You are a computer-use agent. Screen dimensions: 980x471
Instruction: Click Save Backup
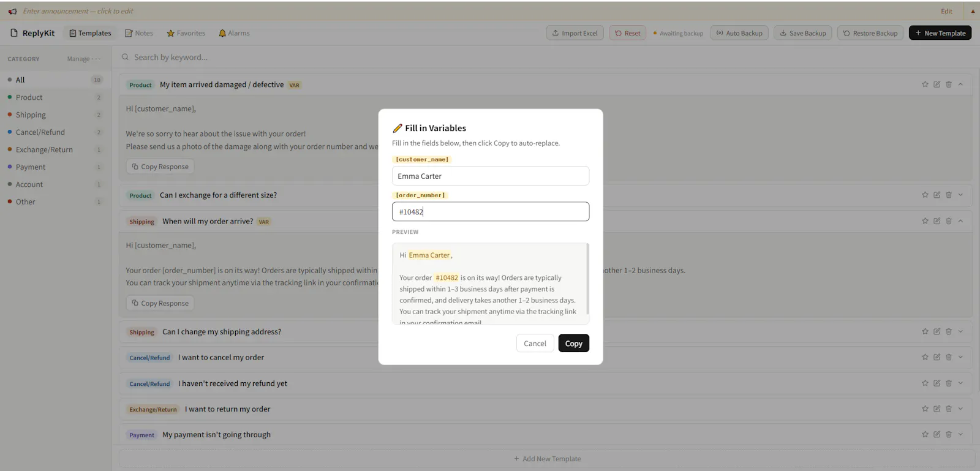pos(802,33)
